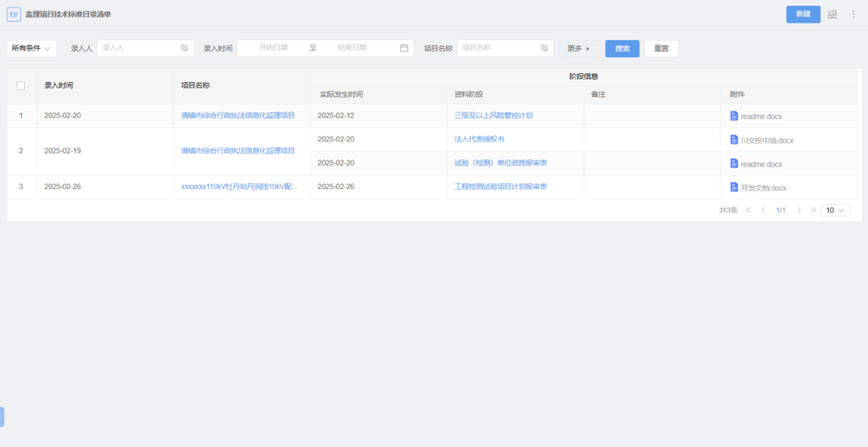This screenshot has height=447, width=868.
Task: Open 三级及以上风险管控计划 link
Action: pos(493,116)
